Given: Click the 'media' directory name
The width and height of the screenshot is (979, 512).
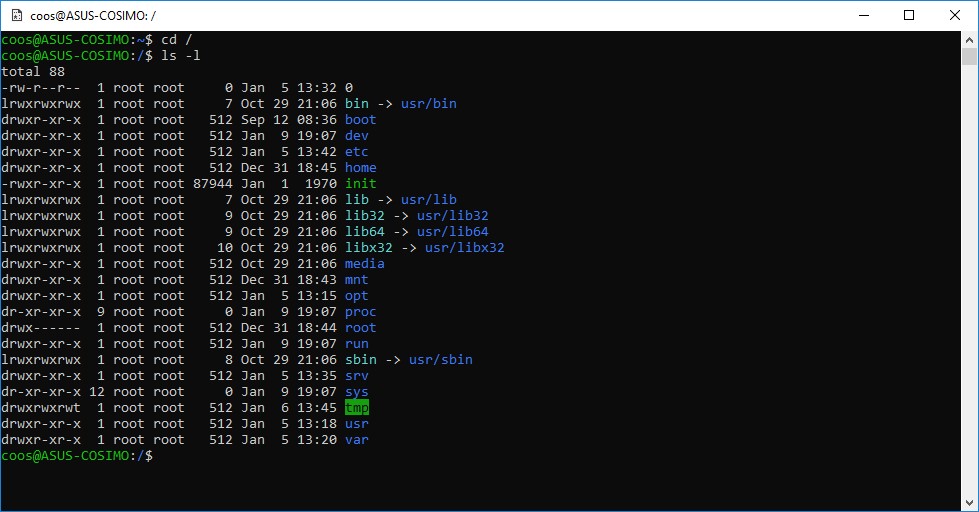Looking at the screenshot, I should 365,263.
